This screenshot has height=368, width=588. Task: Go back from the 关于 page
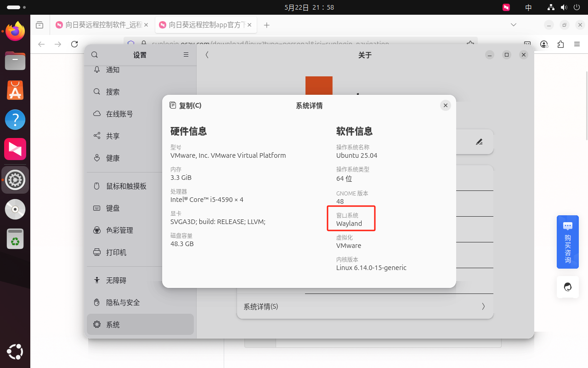[207, 55]
